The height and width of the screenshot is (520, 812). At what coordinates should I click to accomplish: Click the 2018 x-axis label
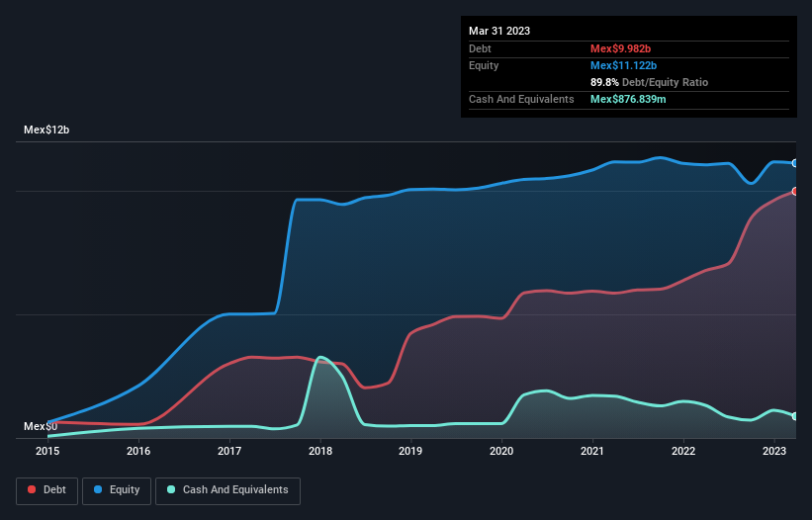click(320, 451)
